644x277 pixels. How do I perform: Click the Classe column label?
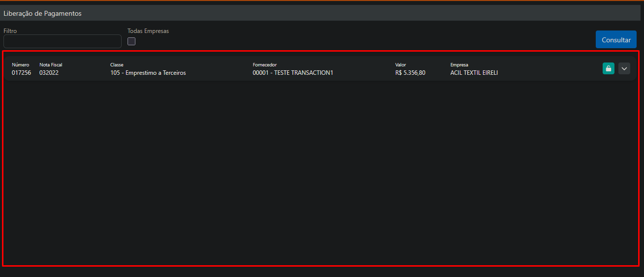point(117,65)
